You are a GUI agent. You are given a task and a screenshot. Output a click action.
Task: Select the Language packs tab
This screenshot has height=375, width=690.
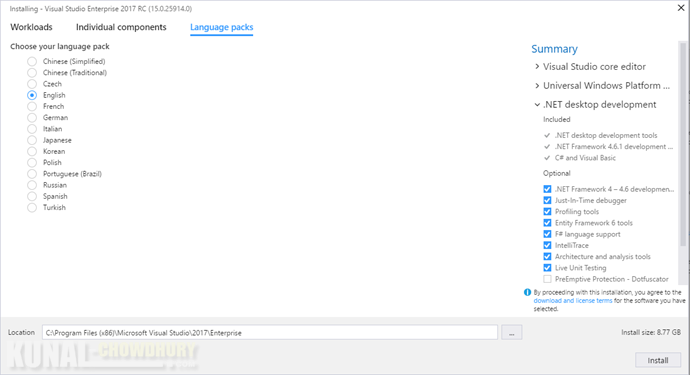(x=221, y=27)
